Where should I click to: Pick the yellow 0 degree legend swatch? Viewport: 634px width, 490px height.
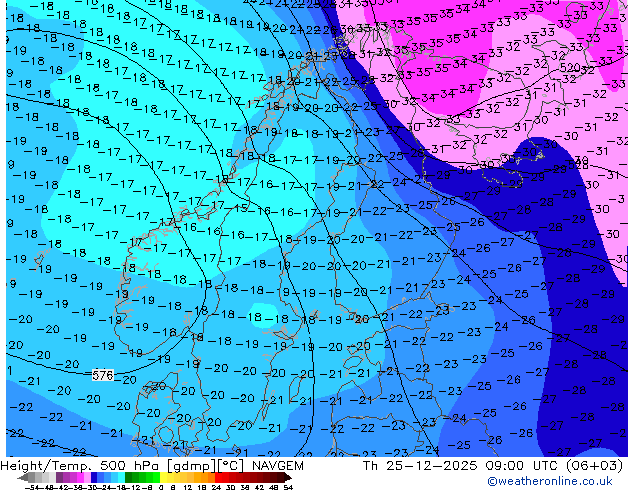point(163,477)
